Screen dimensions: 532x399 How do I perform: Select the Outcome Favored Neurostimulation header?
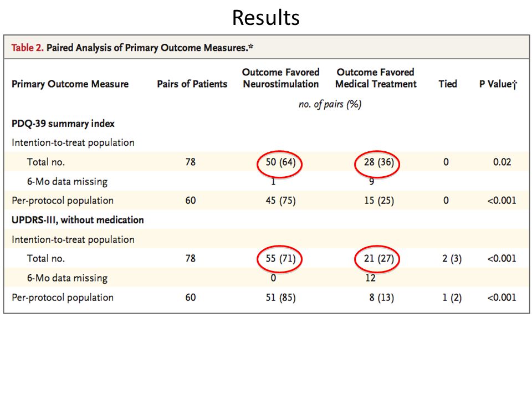click(281, 78)
